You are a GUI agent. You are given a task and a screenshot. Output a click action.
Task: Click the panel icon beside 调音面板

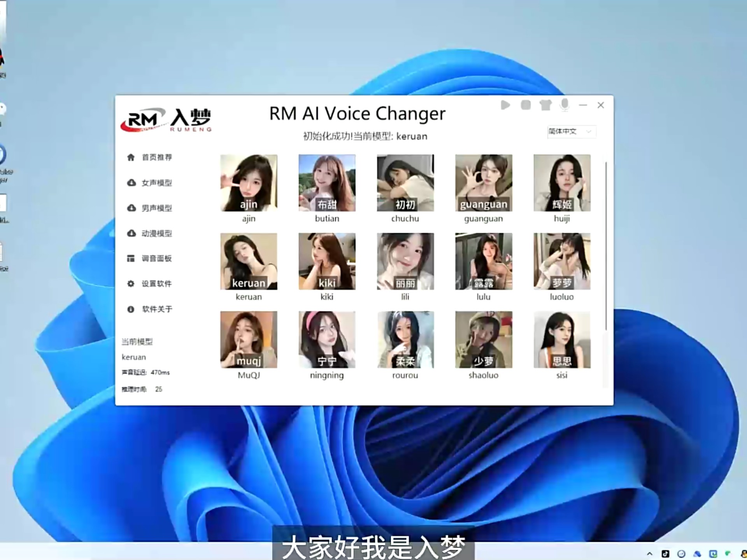click(x=131, y=259)
